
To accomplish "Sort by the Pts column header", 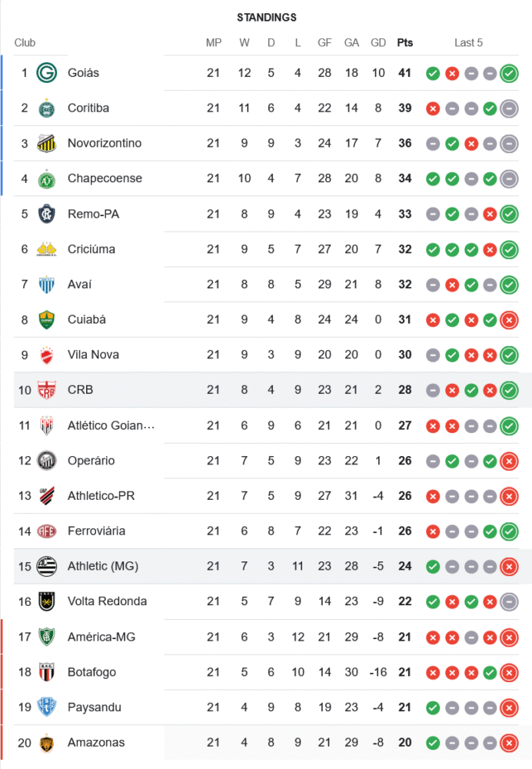I will (404, 43).
